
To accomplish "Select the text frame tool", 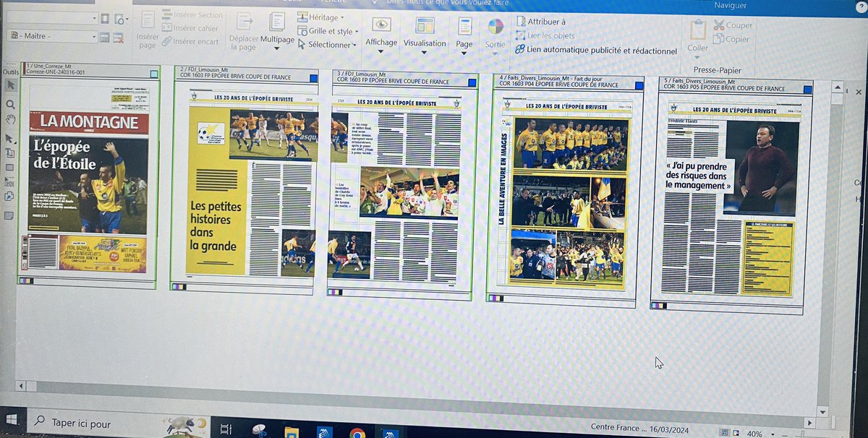I will [10, 153].
